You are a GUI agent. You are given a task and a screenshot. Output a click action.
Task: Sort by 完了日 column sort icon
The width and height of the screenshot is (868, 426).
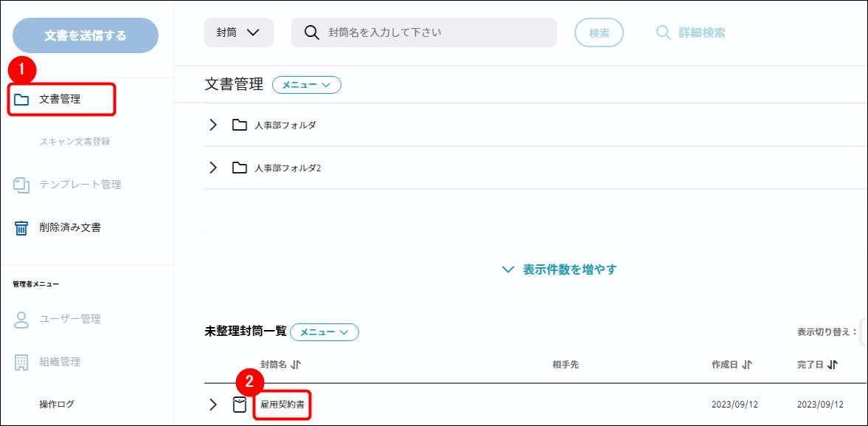click(833, 365)
